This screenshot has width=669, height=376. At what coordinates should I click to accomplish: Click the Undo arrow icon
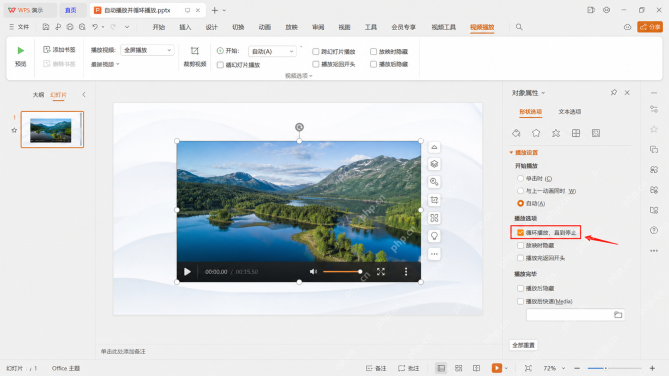(95, 27)
